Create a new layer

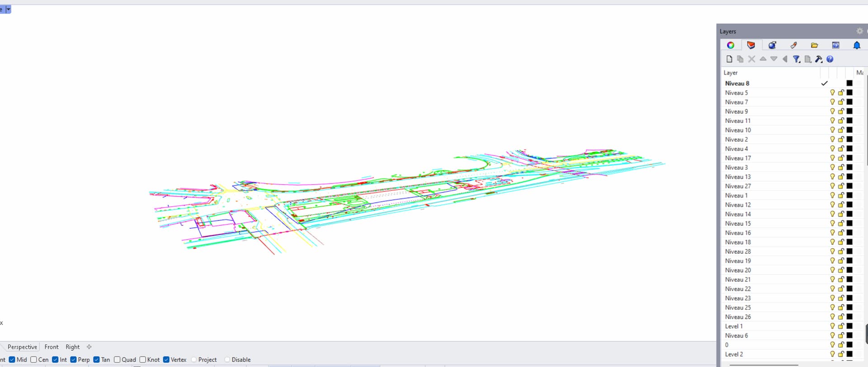click(729, 59)
